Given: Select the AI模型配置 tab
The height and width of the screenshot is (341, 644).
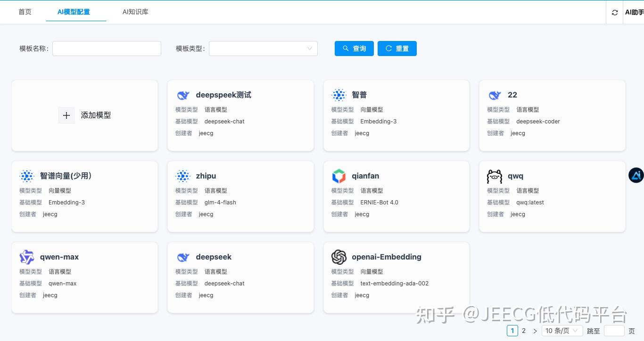Looking at the screenshot, I should 74,12.
